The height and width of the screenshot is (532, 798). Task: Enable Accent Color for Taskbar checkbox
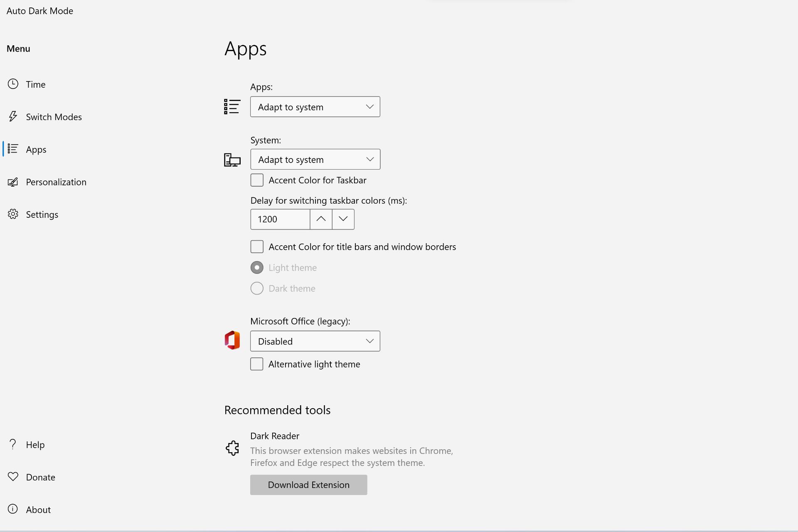click(x=257, y=180)
